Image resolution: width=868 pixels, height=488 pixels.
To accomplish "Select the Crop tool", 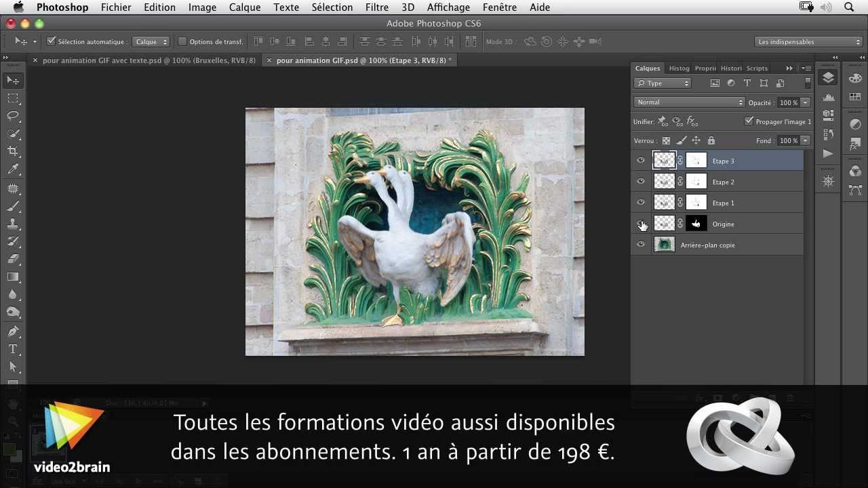I will (13, 151).
